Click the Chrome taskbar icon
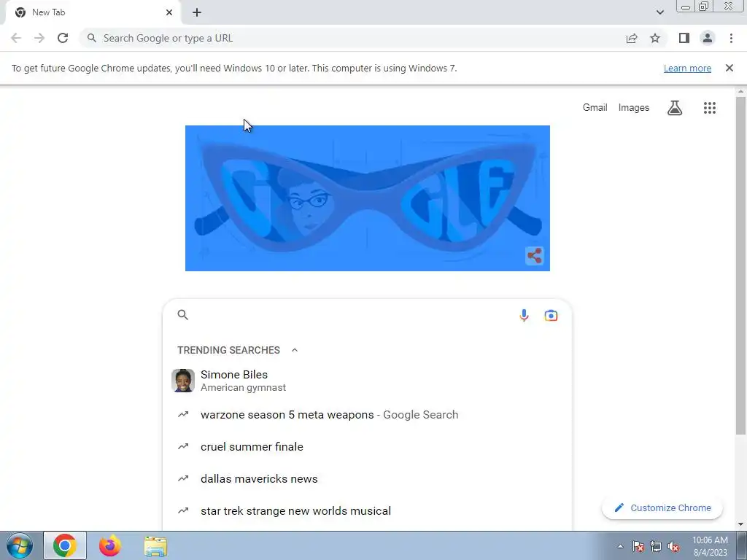The height and width of the screenshot is (560, 747). pos(65,545)
